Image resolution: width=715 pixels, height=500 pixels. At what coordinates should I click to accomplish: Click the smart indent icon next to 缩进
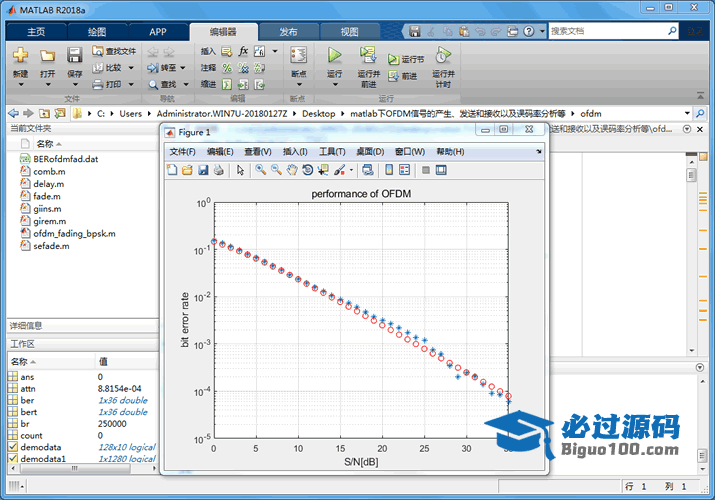pos(227,84)
